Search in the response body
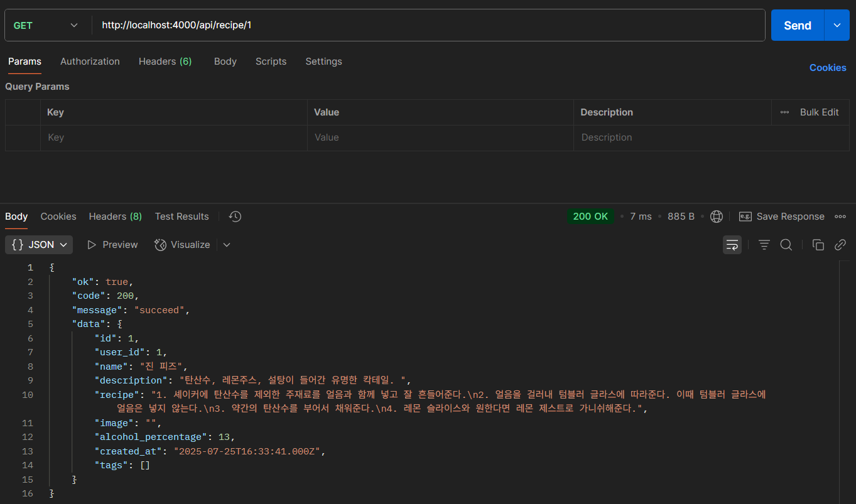The height and width of the screenshot is (504, 856). pos(786,245)
